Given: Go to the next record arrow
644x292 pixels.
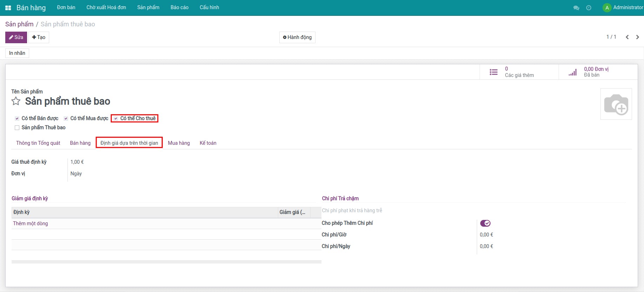Looking at the screenshot, I should pos(637,37).
